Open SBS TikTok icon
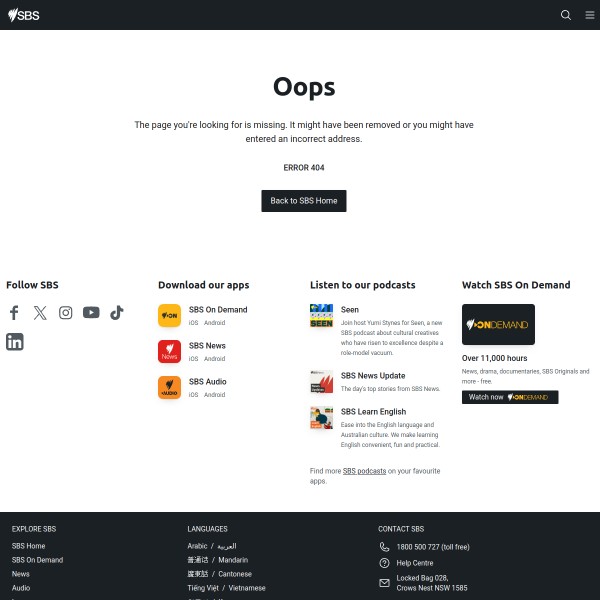Viewport: 600px width, 600px height. [x=117, y=313]
